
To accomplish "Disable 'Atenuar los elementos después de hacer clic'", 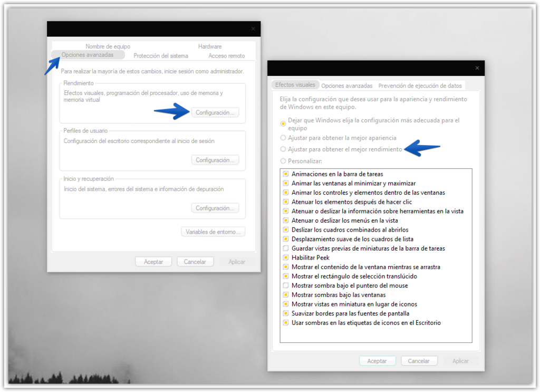I will pyautogui.click(x=286, y=202).
